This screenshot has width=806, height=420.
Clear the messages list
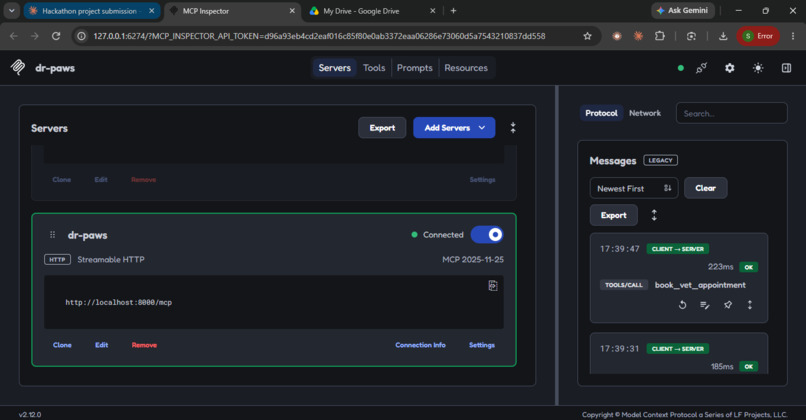(x=705, y=188)
